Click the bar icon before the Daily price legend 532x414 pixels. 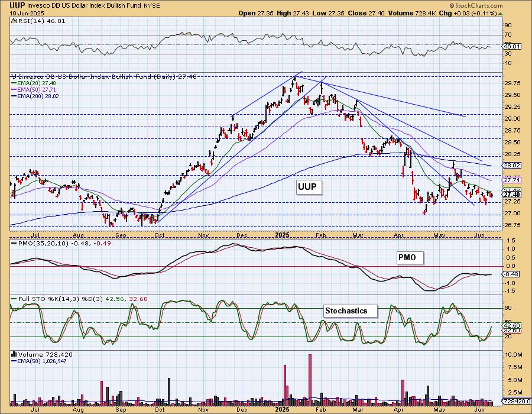(x=13, y=77)
